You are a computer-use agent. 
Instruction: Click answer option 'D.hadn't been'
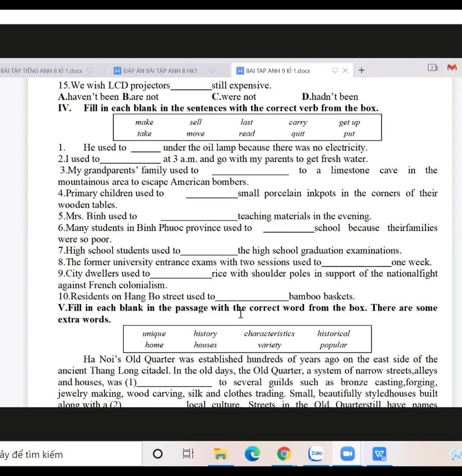(330, 96)
